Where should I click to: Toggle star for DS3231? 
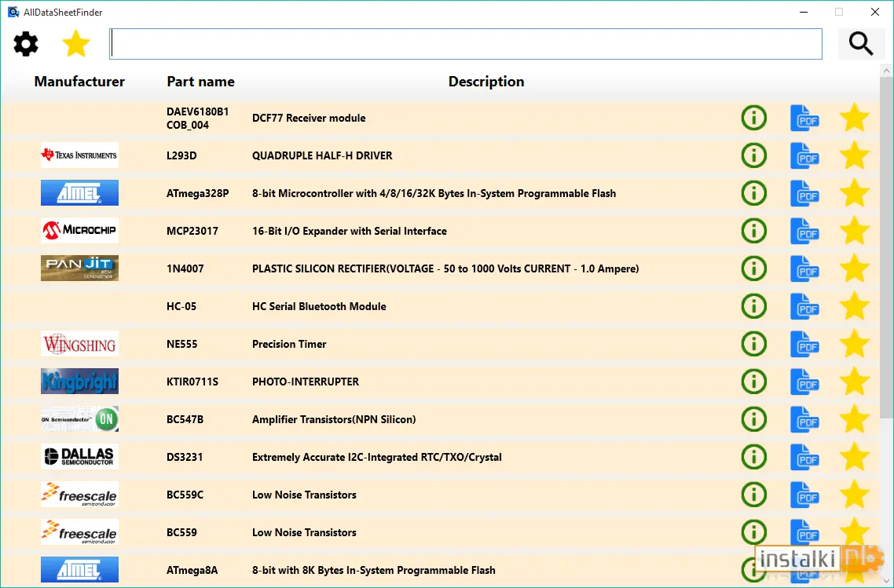click(855, 456)
